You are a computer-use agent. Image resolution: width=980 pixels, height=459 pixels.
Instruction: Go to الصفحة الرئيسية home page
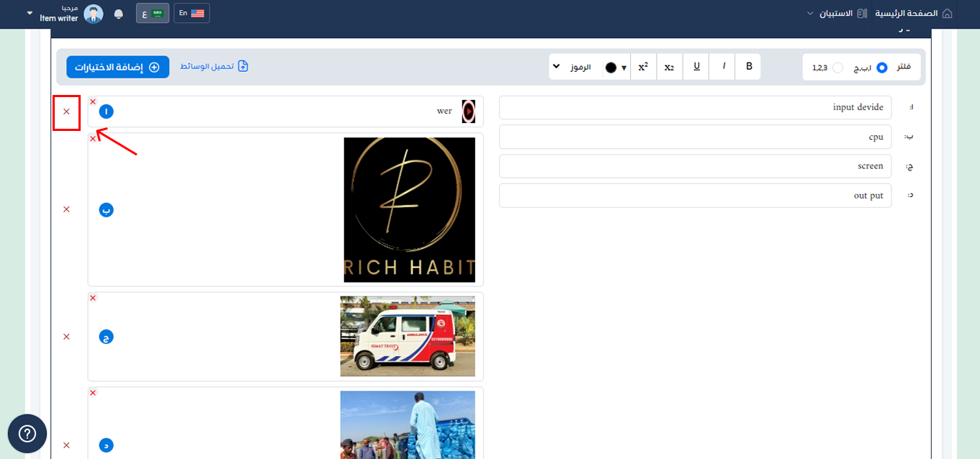click(914, 14)
